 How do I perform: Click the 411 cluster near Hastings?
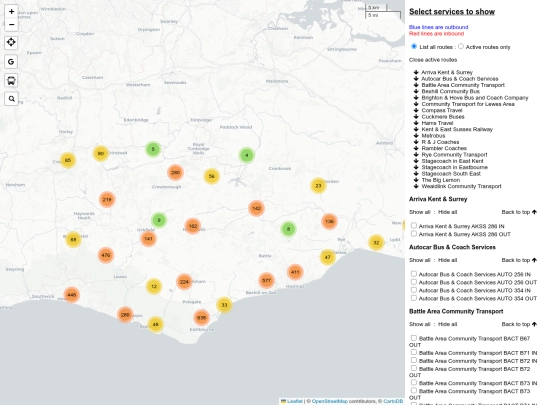point(295,272)
